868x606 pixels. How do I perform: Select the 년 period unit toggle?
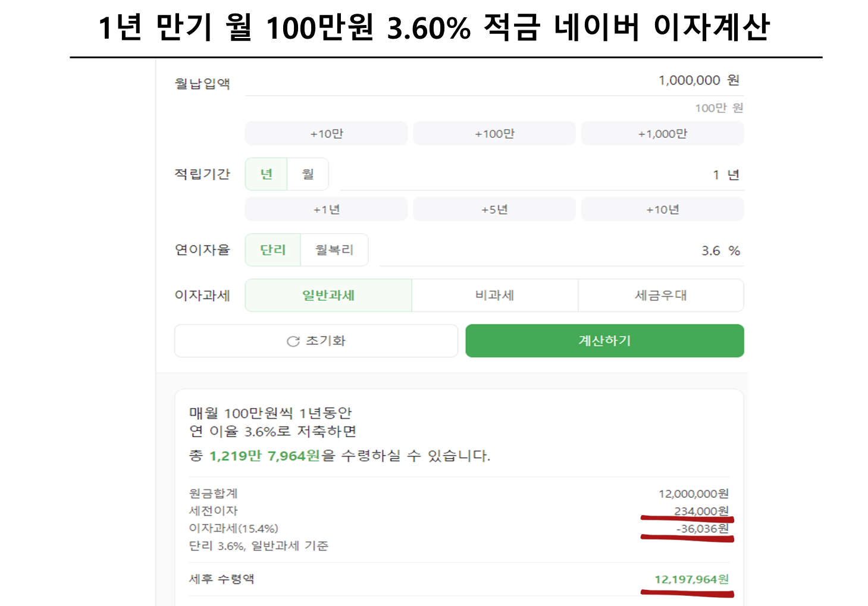tap(265, 174)
